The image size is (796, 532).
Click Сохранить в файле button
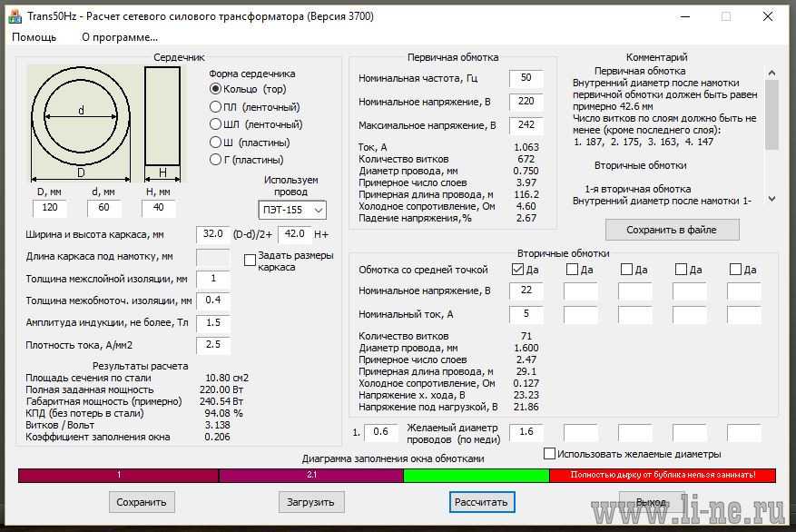pyautogui.click(x=673, y=230)
